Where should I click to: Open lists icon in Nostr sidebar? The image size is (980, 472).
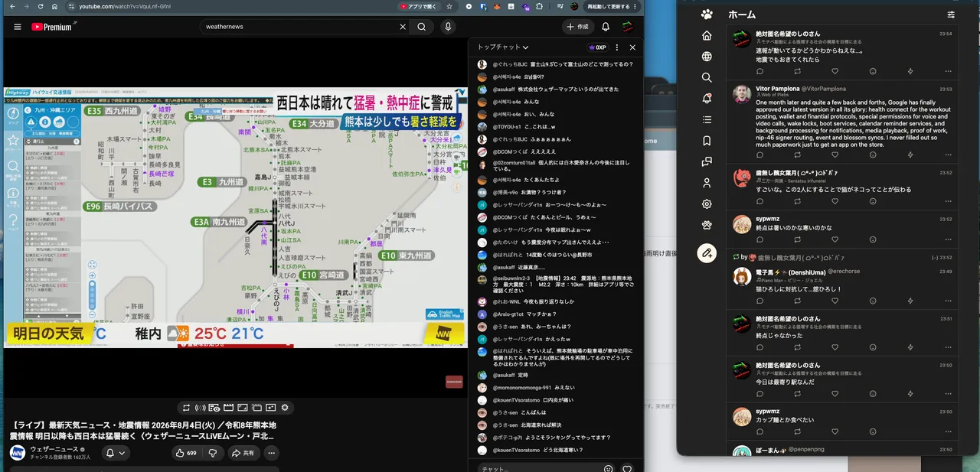coord(707,120)
